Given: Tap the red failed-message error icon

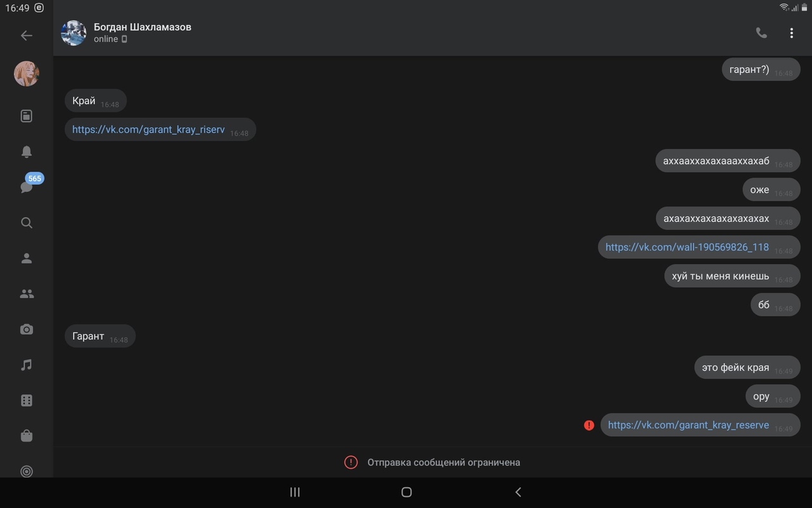Looking at the screenshot, I should pyautogui.click(x=589, y=425).
